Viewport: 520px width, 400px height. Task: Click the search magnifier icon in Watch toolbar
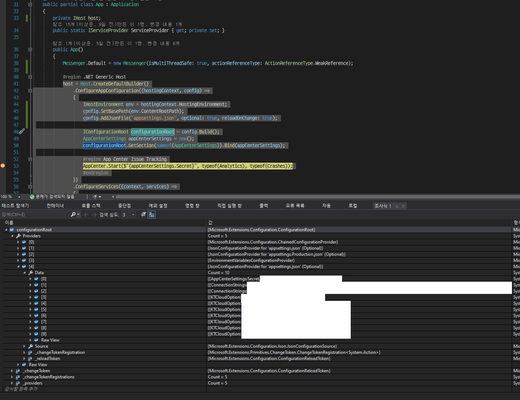73,215
